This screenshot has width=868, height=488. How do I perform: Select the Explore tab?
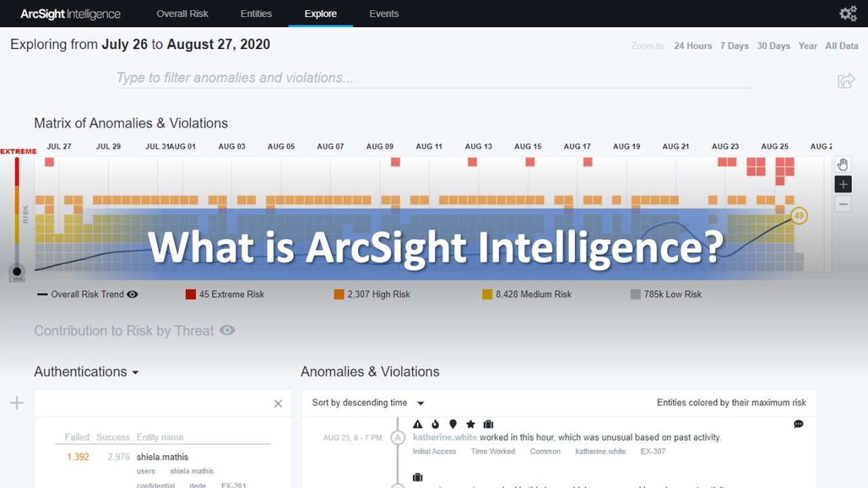(x=321, y=14)
